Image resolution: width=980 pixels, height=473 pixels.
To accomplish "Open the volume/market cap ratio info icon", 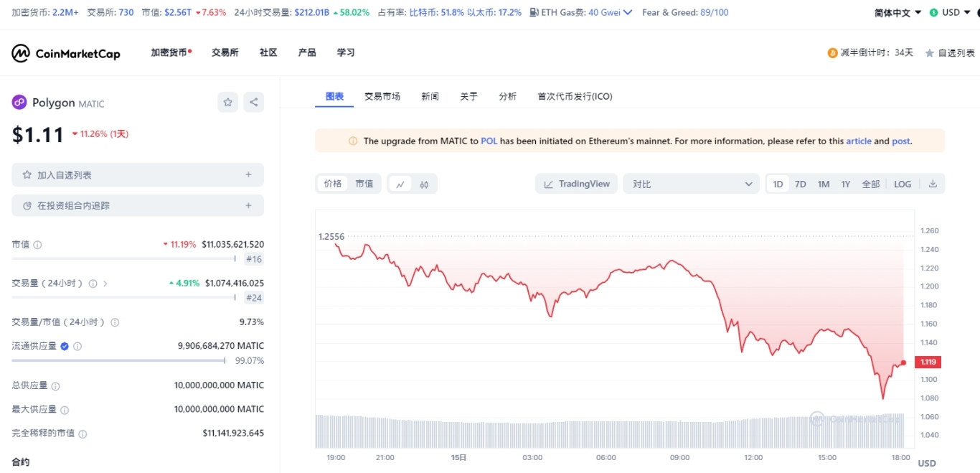I will pyautogui.click(x=115, y=322).
